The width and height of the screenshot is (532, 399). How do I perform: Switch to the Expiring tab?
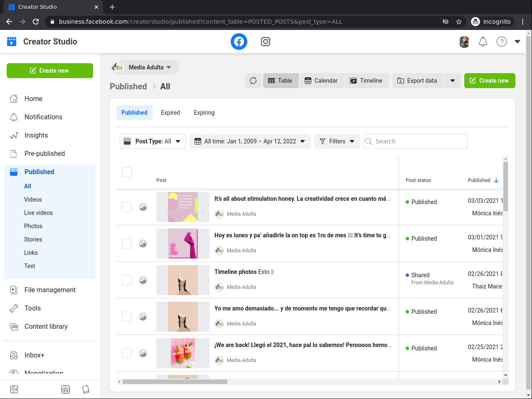tap(204, 113)
